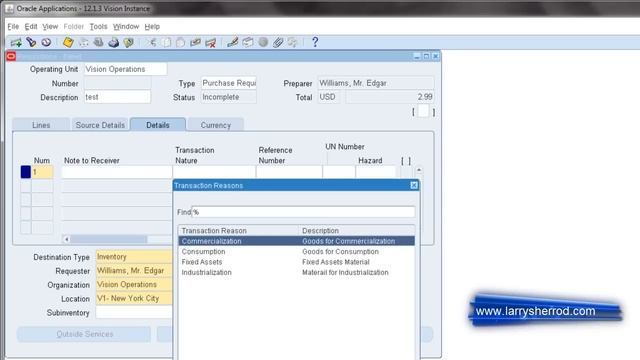Click the Find field in Transaction Reasons

click(303, 212)
